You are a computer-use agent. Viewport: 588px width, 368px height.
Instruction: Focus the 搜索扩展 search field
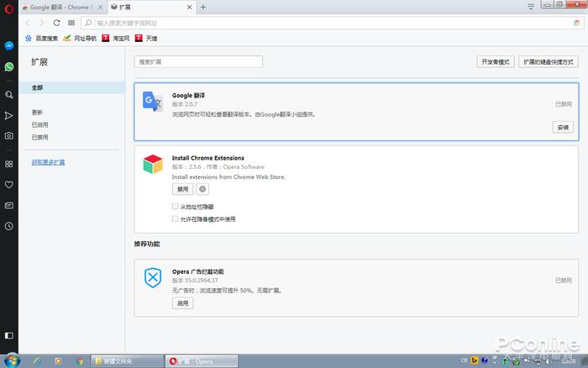[198, 62]
